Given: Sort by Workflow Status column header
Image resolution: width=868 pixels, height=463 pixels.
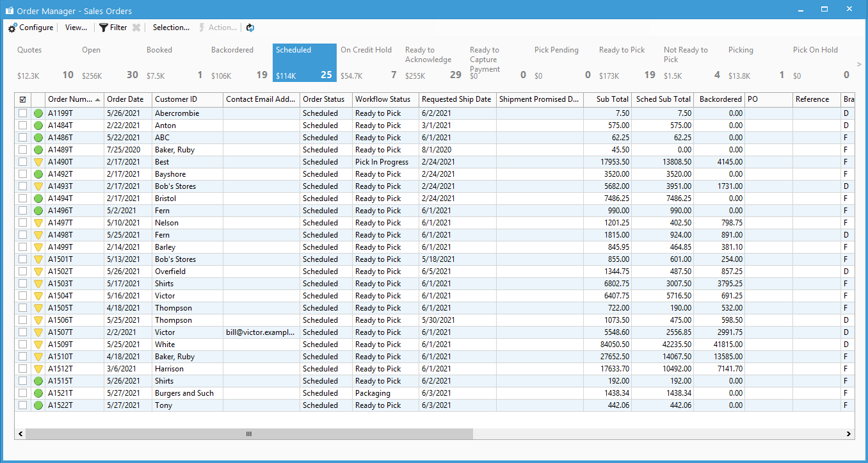Looking at the screenshot, I should click(x=385, y=99).
